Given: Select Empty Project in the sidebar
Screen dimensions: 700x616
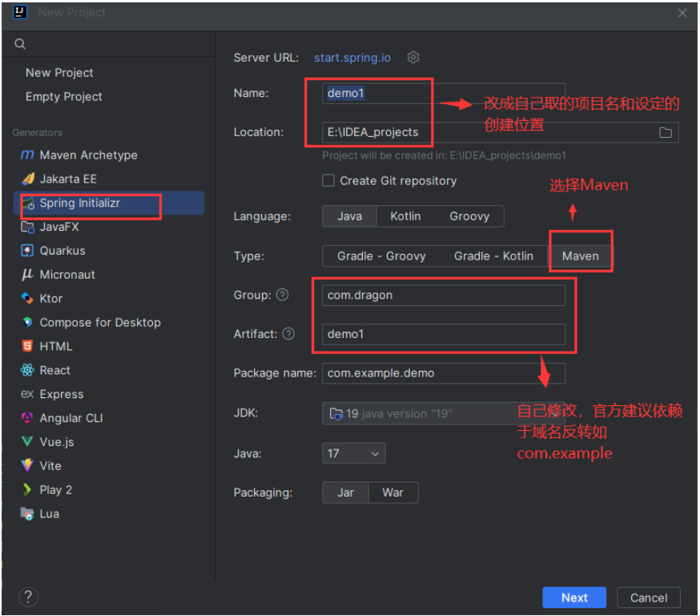Looking at the screenshot, I should click(64, 96).
